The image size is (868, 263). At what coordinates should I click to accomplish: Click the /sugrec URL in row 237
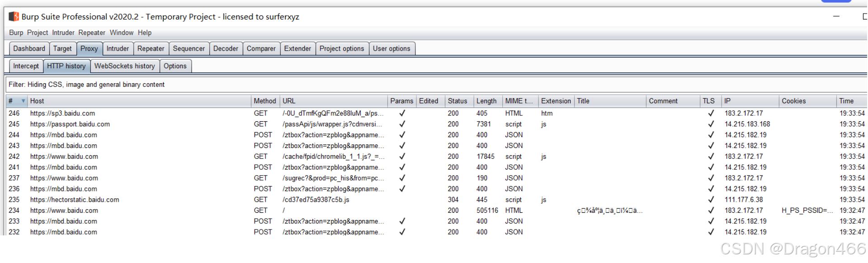pyautogui.click(x=334, y=178)
